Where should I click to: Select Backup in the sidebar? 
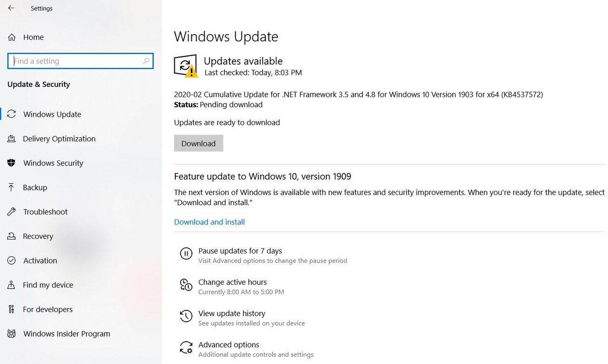[x=35, y=187]
